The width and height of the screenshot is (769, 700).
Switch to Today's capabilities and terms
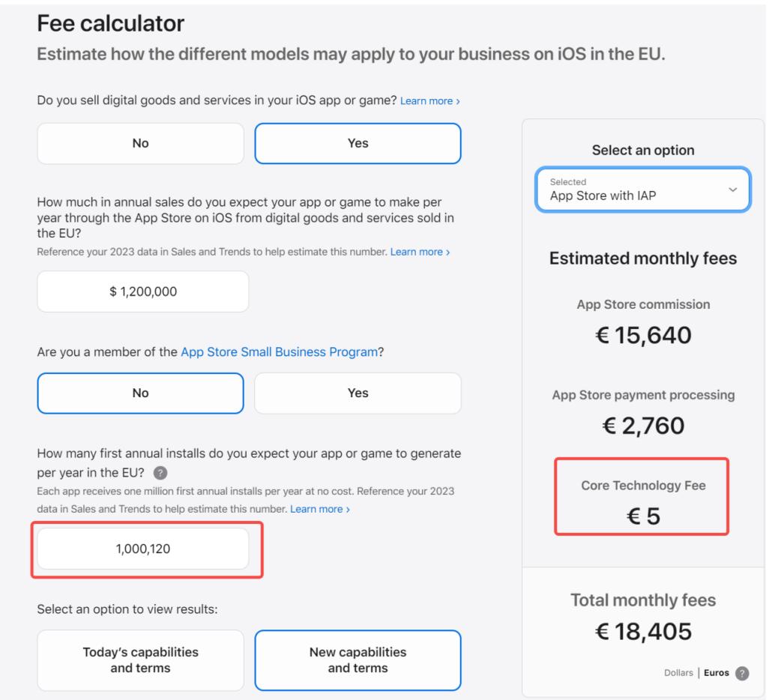point(140,660)
